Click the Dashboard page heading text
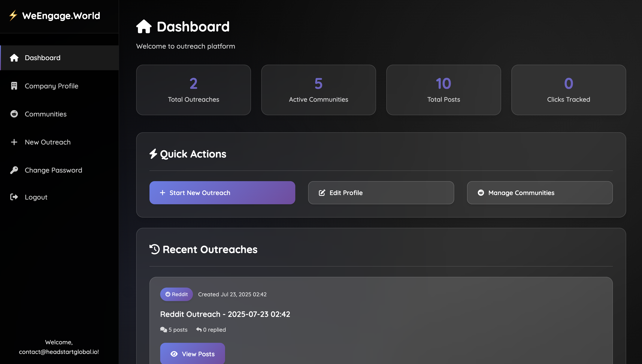 coord(193,27)
